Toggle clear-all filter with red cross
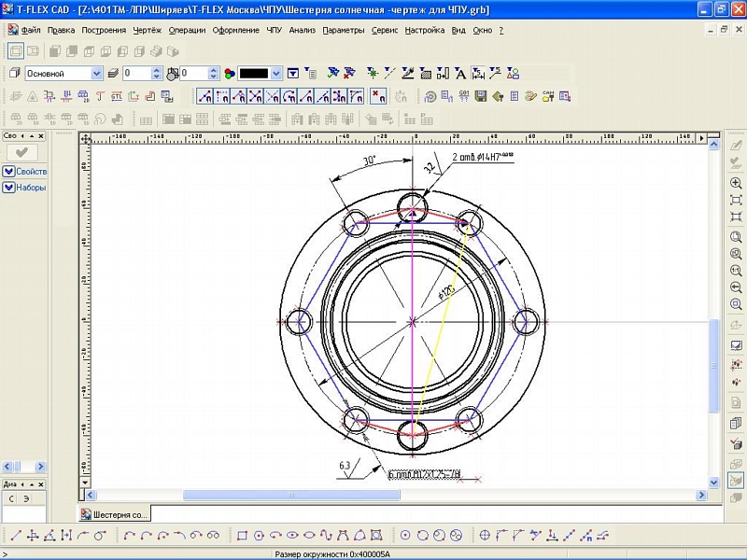Image resolution: width=747 pixels, height=560 pixels. pos(350,73)
